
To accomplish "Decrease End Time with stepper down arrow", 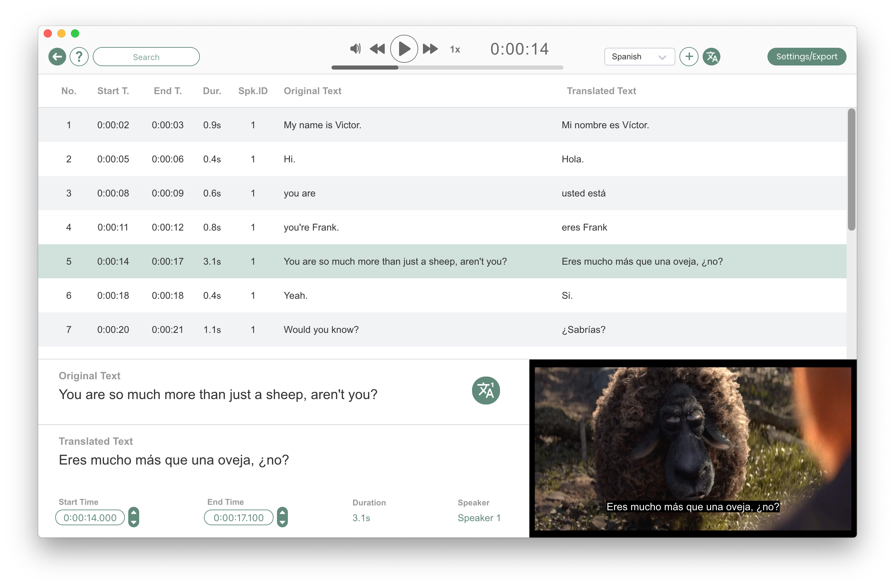I will tap(282, 523).
